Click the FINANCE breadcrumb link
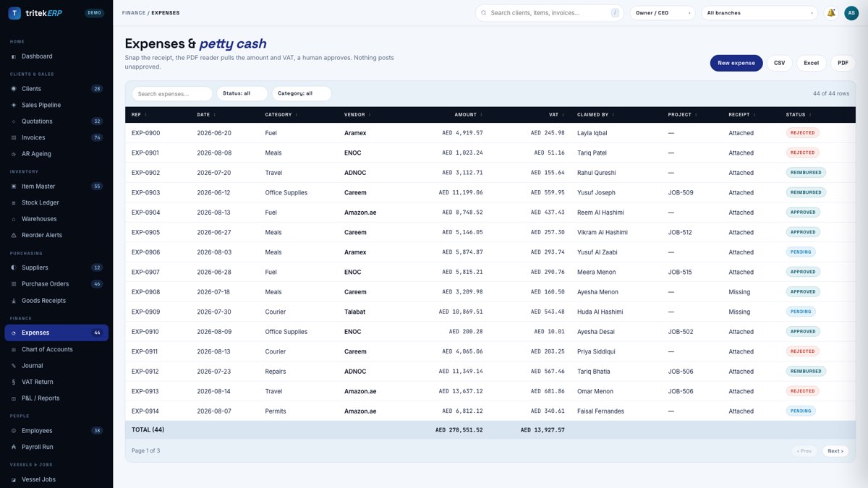This screenshot has height=488, width=868. pos(133,13)
